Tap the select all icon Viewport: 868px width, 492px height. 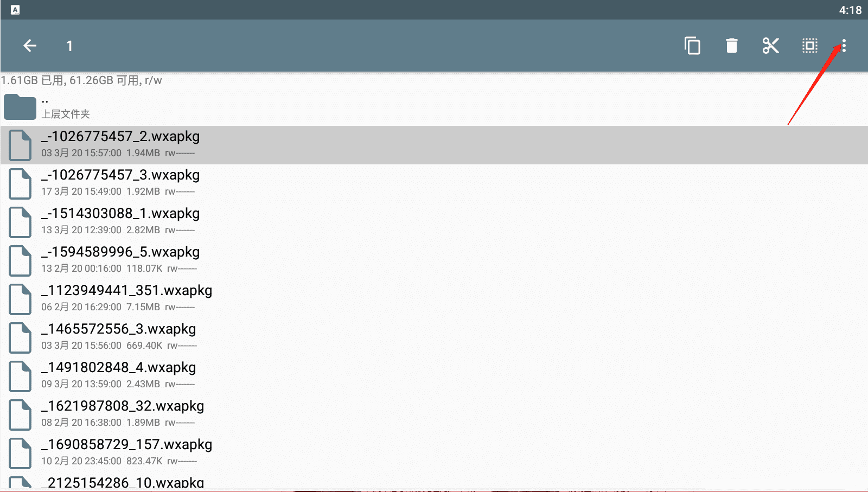pyautogui.click(x=810, y=46)
